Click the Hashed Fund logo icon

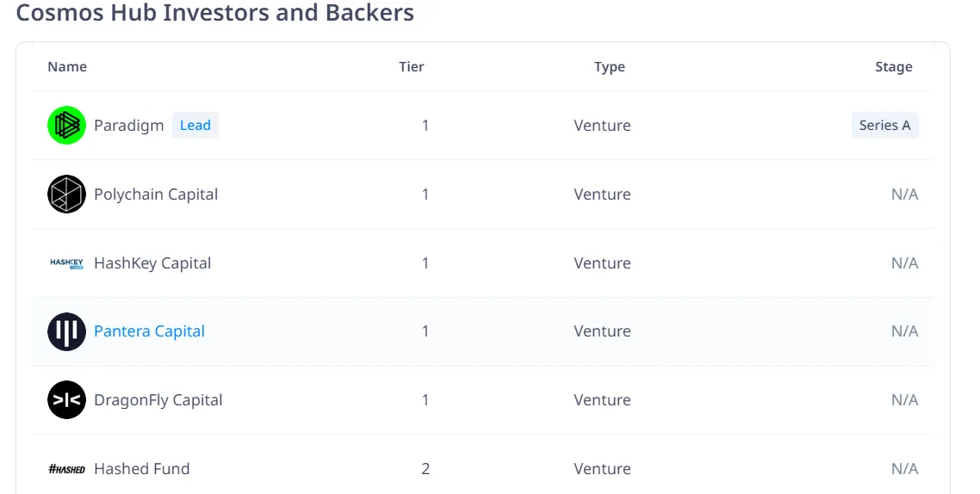66,469
